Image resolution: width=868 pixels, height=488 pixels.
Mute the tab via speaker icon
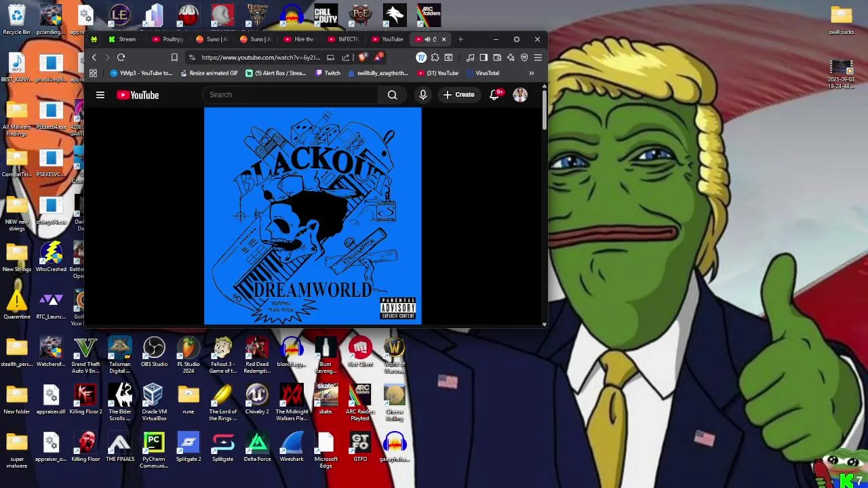click(x=427, y=39)
